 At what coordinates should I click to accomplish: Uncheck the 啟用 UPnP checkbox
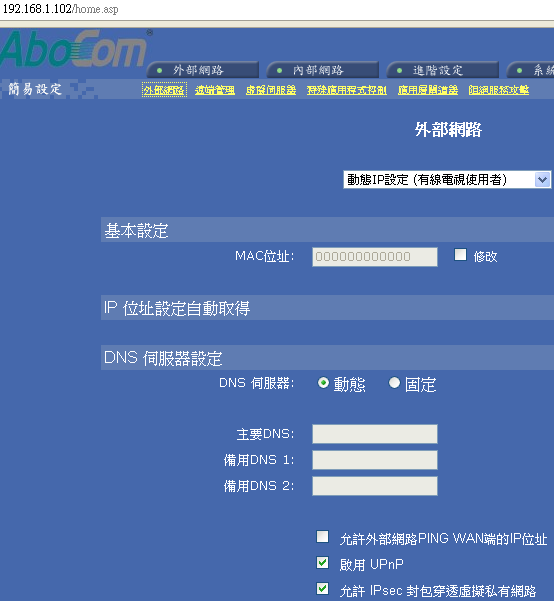pos(322,563)
